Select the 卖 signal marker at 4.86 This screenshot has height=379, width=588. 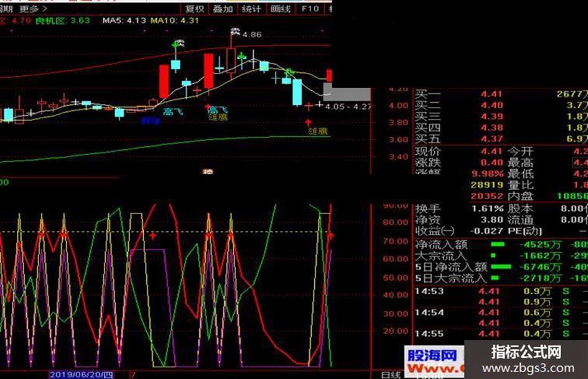235,32
